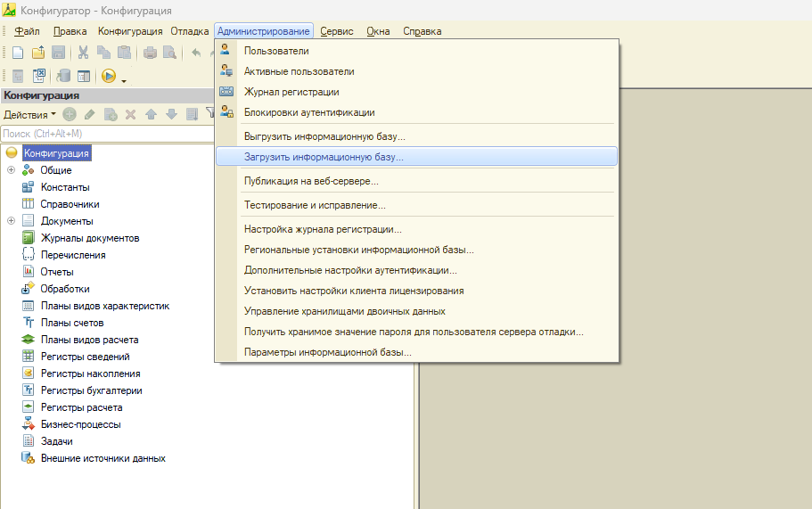Select Планы видов характеристик tree item

pyautogui.click(x=105, y=306)
